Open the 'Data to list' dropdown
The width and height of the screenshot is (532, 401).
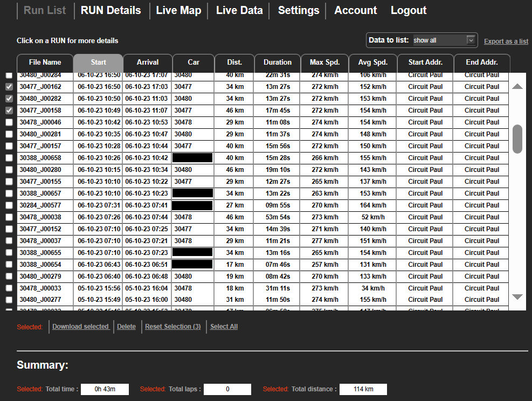coord(445,40)
